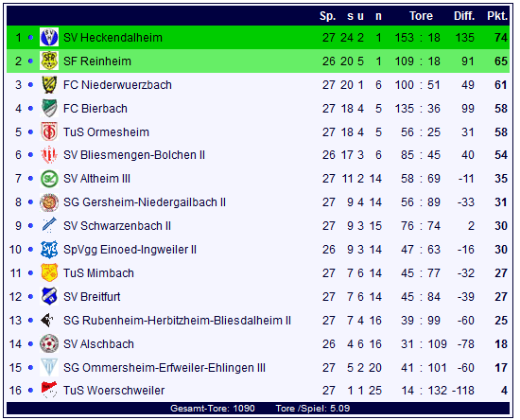Click the blue dot next to TuS Woerschweiler
This screenshot has height=420, width=520.
(x=31, y=391)
